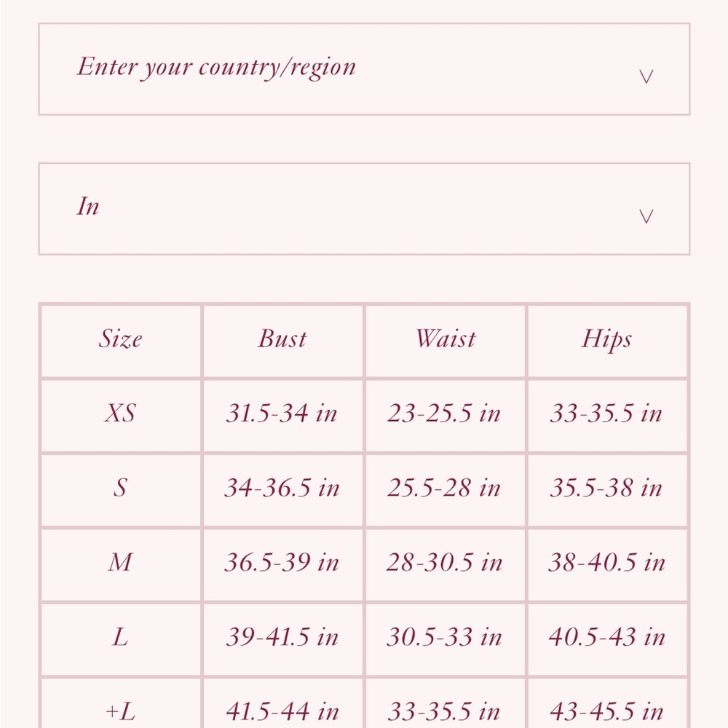Choose the S size row label
This screenshot has height=728, width=728.
click(121, 488)
